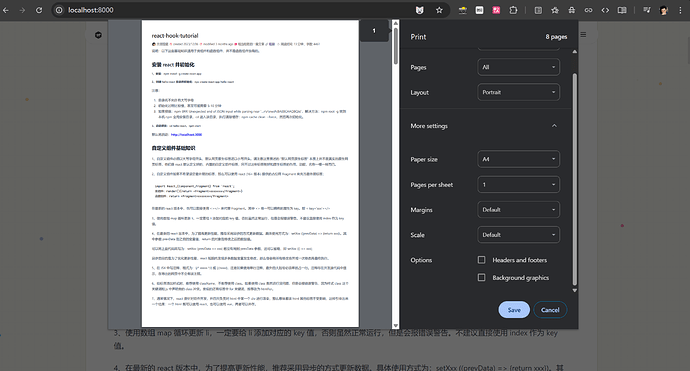This screenshot has height=371, width=690.
Task: Click the user profile avatar
Action: coord(664,10)
